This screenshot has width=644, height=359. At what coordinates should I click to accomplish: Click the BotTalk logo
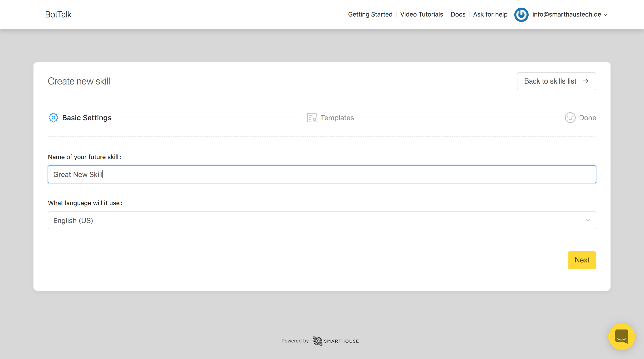[58, 14]
